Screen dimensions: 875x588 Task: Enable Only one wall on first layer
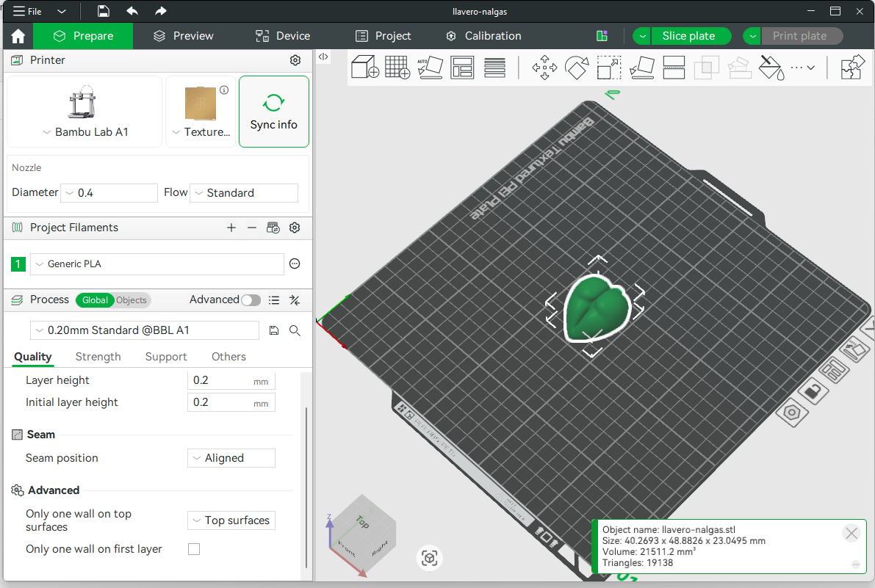click(x=194, y=549)
